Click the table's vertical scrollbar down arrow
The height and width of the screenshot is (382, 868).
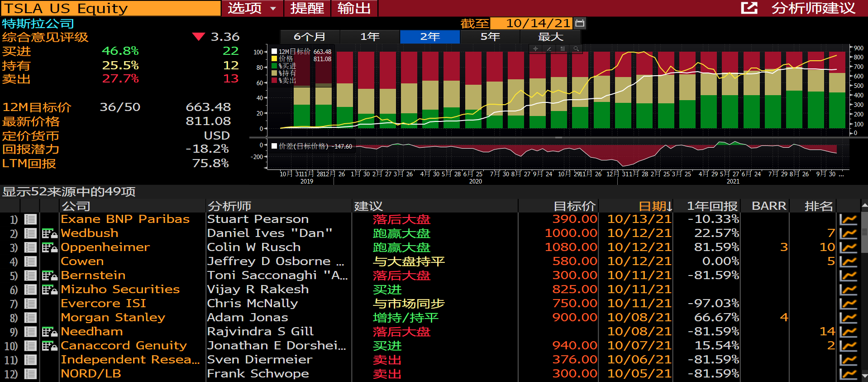point(864,376)
